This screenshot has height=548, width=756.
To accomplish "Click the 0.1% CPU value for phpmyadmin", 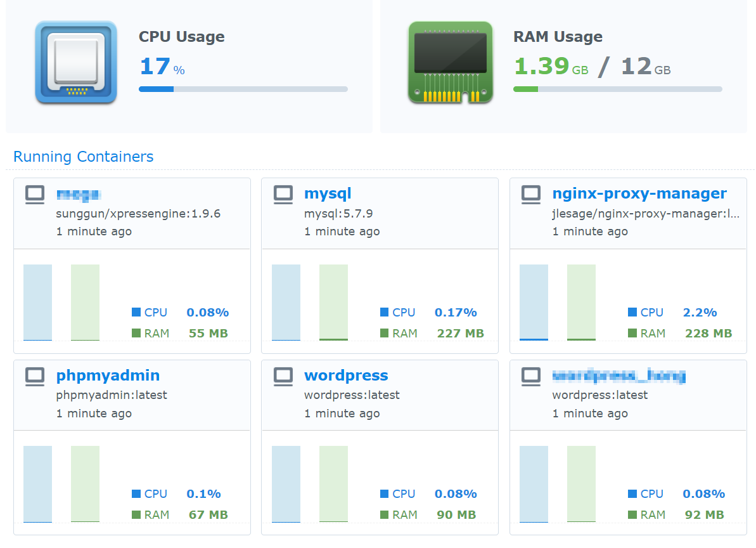I will [x=203, y=493].
